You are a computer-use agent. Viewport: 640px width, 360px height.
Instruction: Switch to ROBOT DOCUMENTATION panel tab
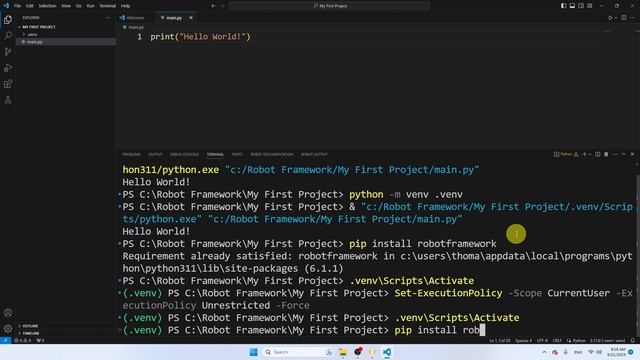point(271,154)
